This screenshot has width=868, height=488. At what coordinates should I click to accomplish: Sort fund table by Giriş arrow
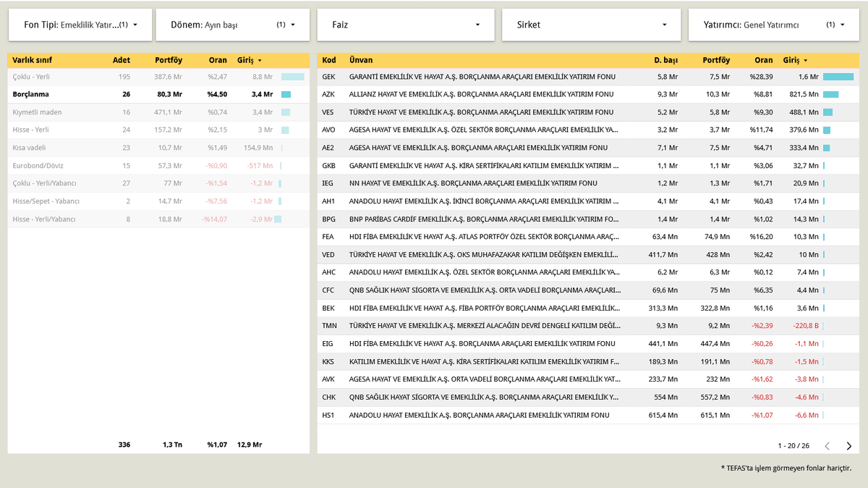[x=805, y=61]
